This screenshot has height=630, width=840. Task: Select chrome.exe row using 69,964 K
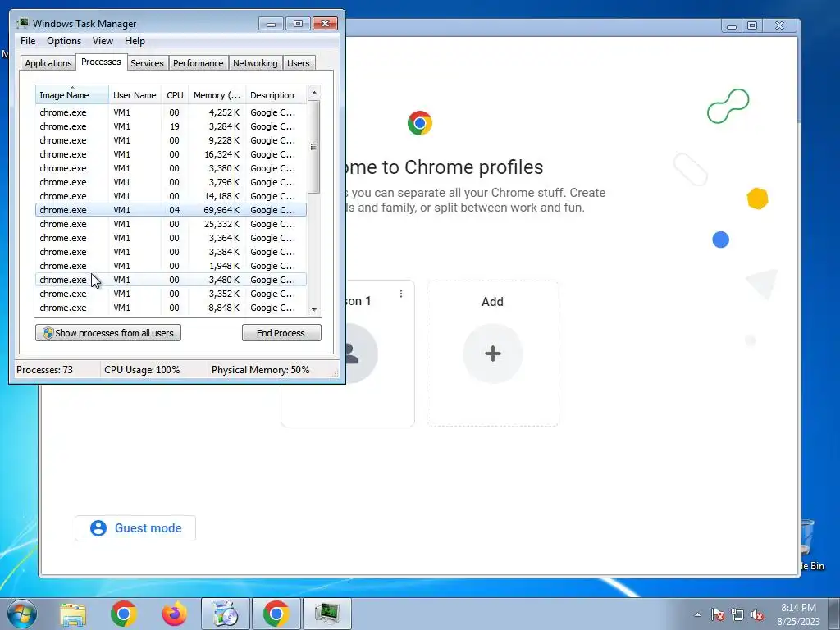coord(171,210)
